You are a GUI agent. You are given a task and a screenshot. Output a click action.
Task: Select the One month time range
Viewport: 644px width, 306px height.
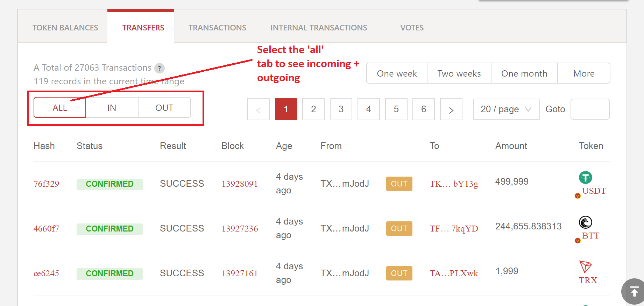[524, 73]
